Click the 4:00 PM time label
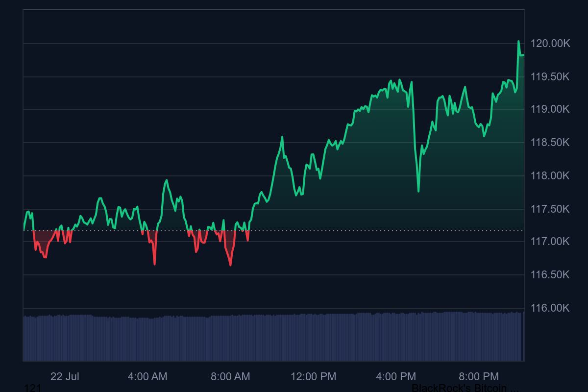This screenshot has height=392, width=588. [x=396, y=376]
